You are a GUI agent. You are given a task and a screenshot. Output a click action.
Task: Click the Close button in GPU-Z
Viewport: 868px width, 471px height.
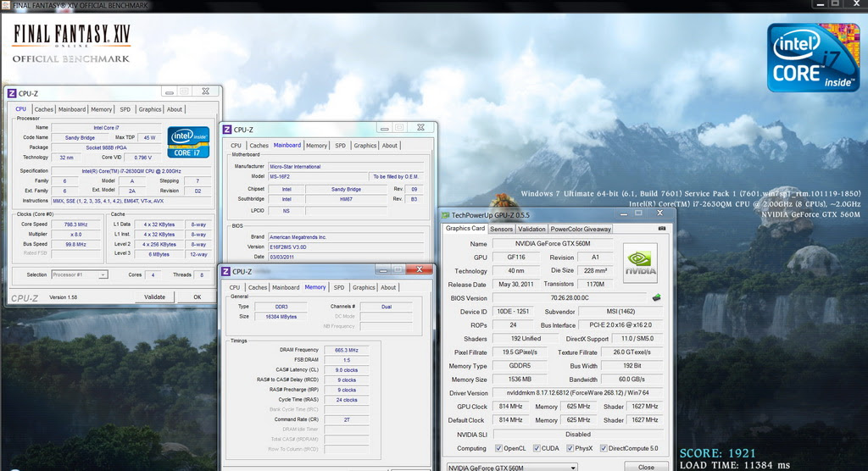646,467
